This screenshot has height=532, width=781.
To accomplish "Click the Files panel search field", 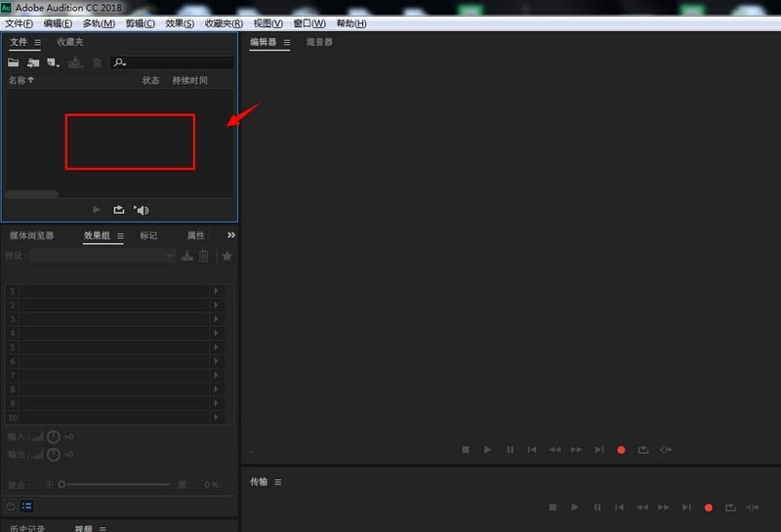I will tap(176, 62).
